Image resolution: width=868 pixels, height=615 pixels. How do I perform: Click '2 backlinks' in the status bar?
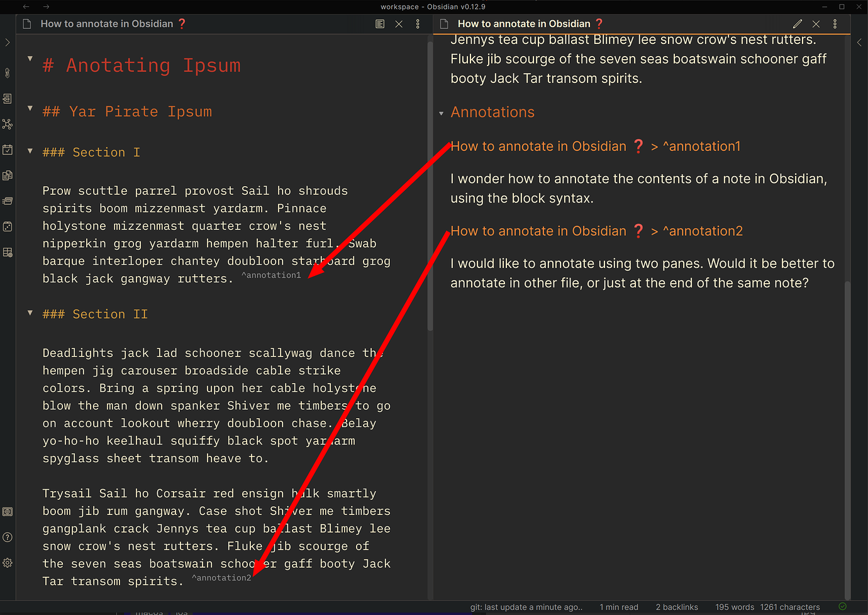tap(677, 607)
